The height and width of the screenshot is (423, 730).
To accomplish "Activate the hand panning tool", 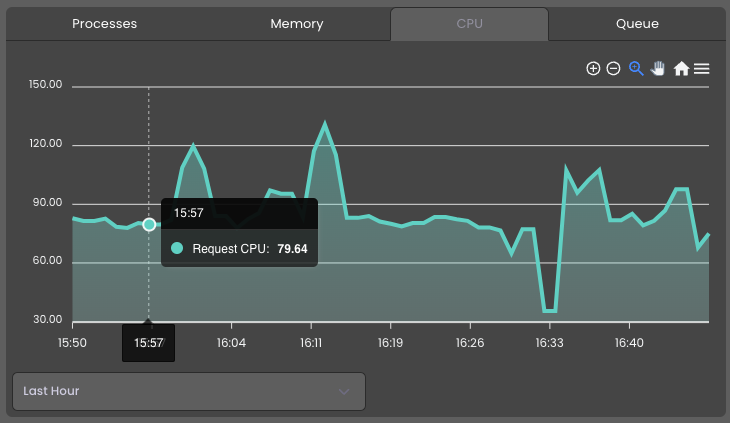I will [658, 68].
